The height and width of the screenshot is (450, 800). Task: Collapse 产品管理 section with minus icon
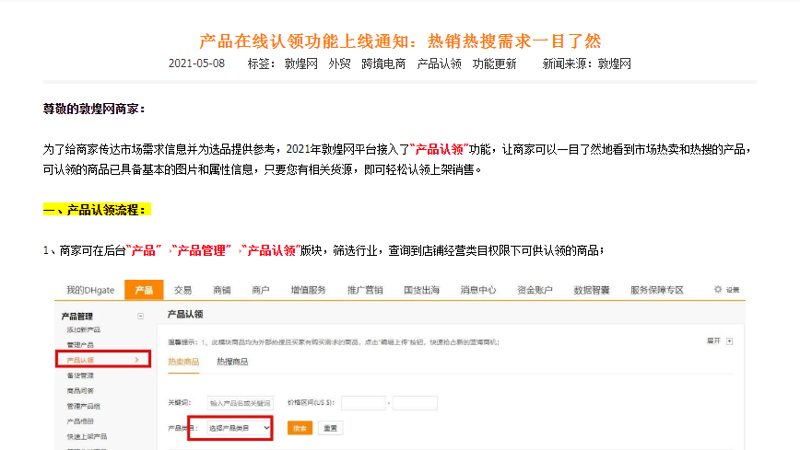(140, 316)
